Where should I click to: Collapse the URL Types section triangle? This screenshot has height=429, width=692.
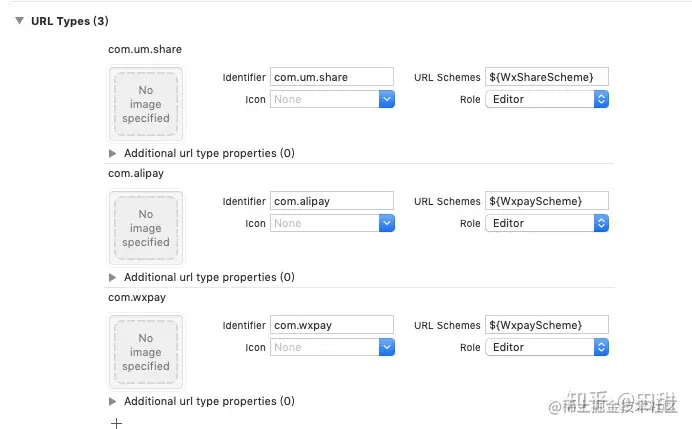point(19,21)
